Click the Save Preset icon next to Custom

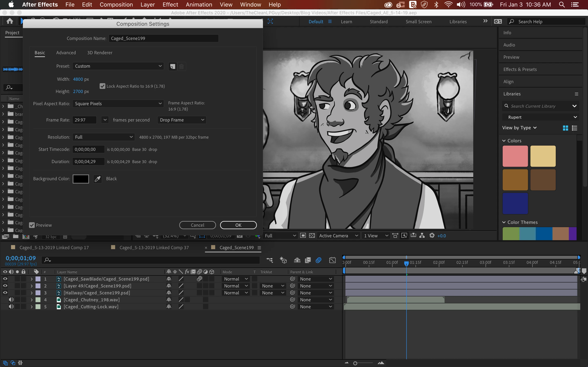(x=172, y=66)
